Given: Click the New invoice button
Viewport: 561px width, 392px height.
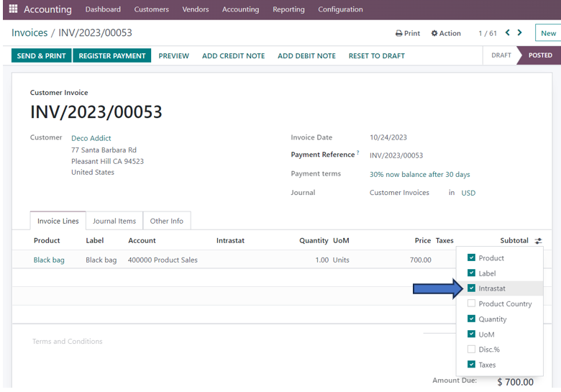Looking at the screenshot, I should click(x=548, y=33).
